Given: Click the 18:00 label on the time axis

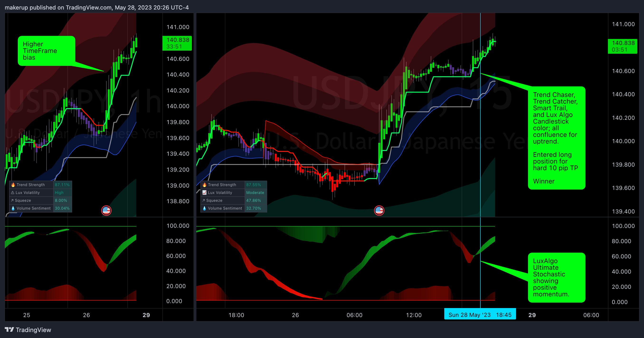Looking at the screenshot, I should pos(236,315).
